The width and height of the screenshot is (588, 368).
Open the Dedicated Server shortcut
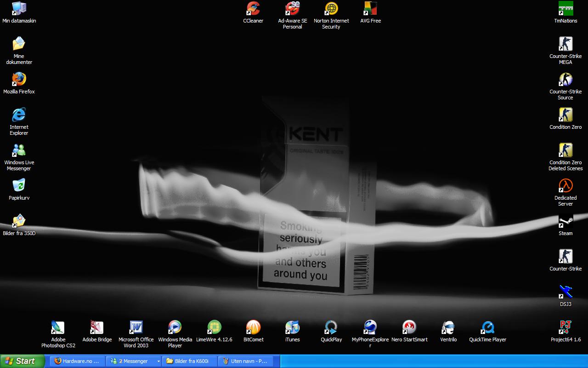565,185
